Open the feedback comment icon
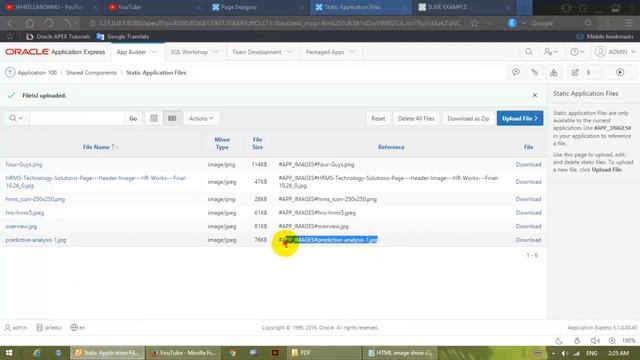Viewport: 640px width, 360px height. (516, 72)
